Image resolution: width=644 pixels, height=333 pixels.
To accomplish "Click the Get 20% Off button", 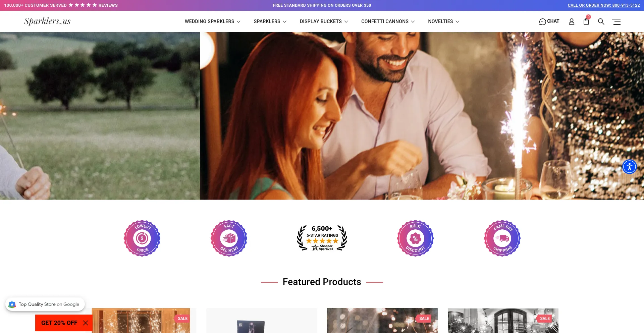I will click(x=59, y=323).
